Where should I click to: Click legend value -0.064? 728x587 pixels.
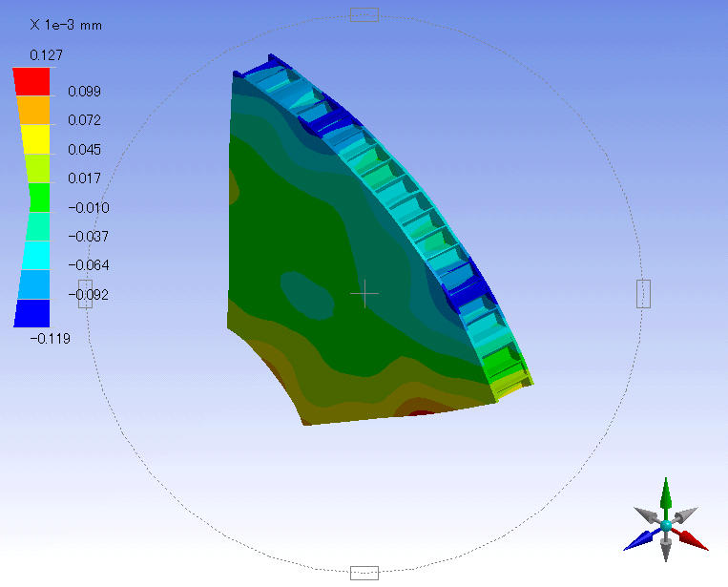pos(89,265)
